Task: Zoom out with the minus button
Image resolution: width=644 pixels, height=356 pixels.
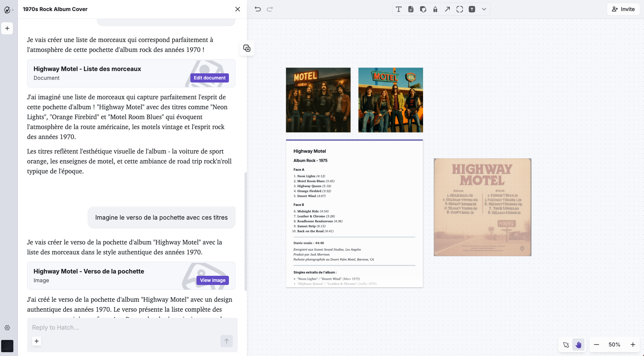Action: click(597, 345)
